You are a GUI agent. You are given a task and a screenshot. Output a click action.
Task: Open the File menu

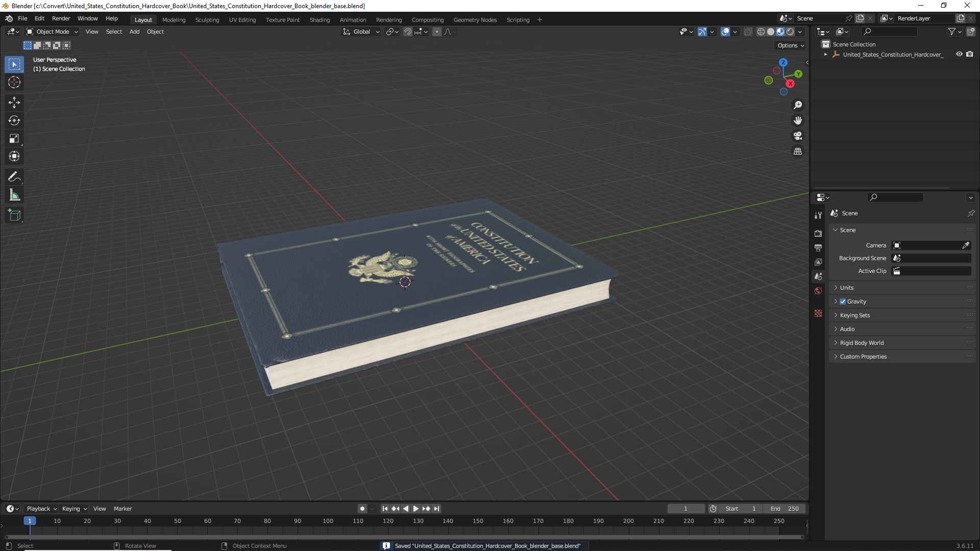click(22, 18)
